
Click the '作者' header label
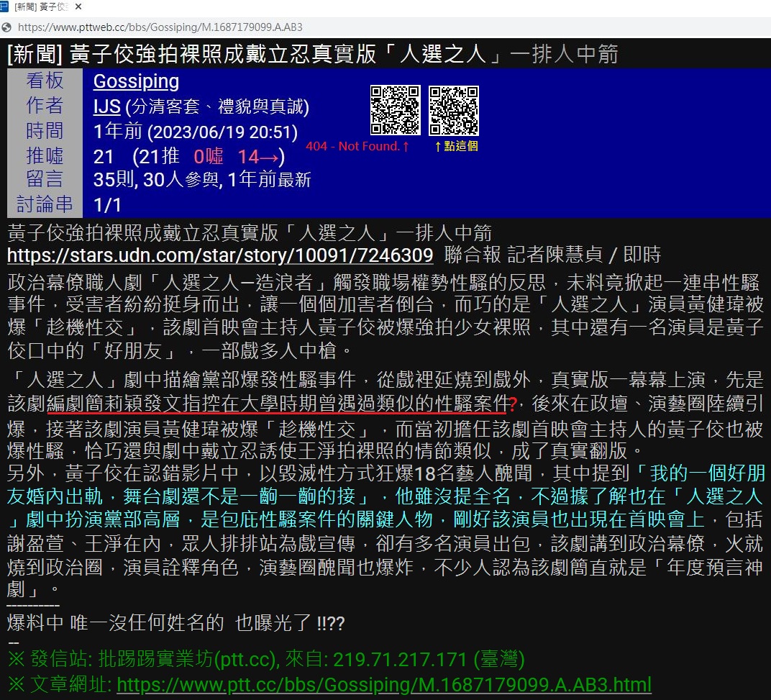[x=45, y=105]
